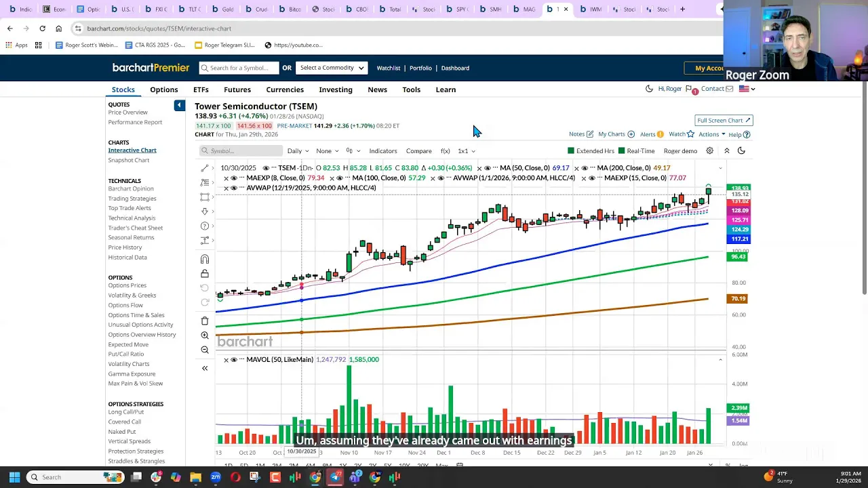This screenshot has width=868, height=488.
Task: Go to Watchlist link in header
Action: coord(389,68)
